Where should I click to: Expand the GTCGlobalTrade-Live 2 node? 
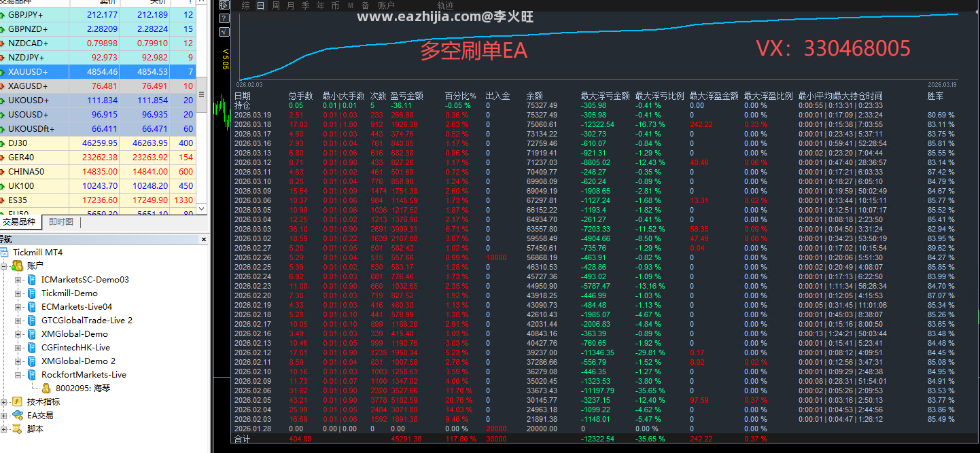pos(18,321)
